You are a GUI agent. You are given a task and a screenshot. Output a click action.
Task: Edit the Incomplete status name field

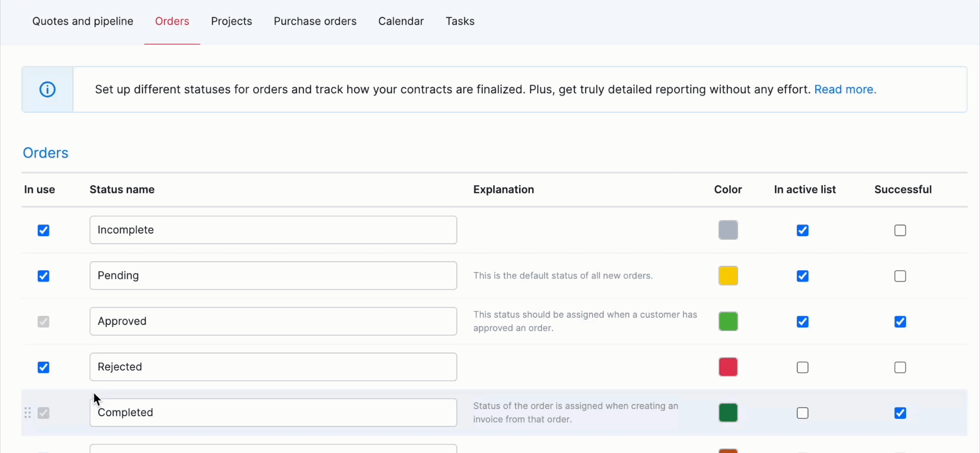273,230
